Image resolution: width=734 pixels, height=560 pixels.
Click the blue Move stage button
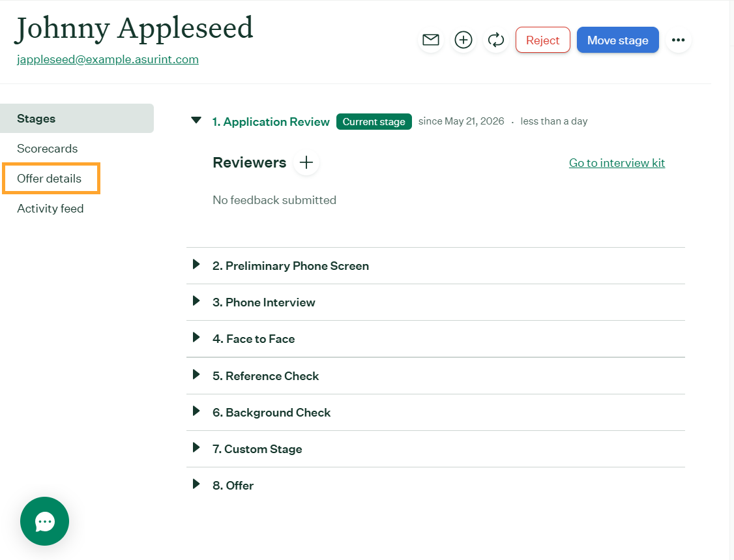[617, 40]
